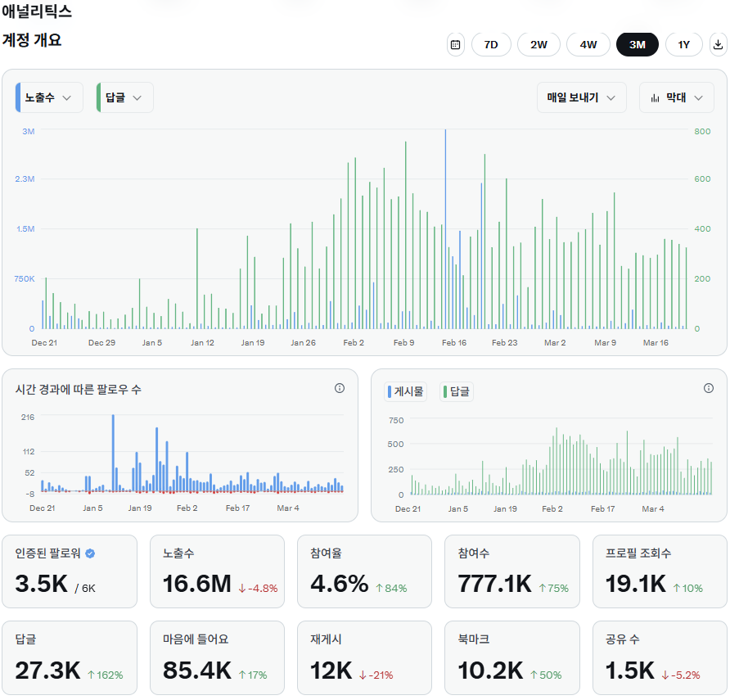The image size is (730, 700).
Task: Open the 프로필 조회수 19.1K card
Action: tap(660, 571)
